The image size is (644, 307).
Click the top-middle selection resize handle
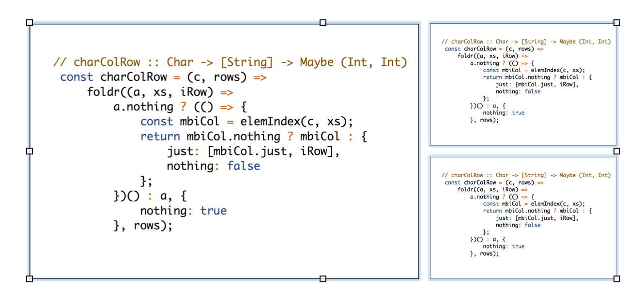pyautogui.click(x=323, y=23)
